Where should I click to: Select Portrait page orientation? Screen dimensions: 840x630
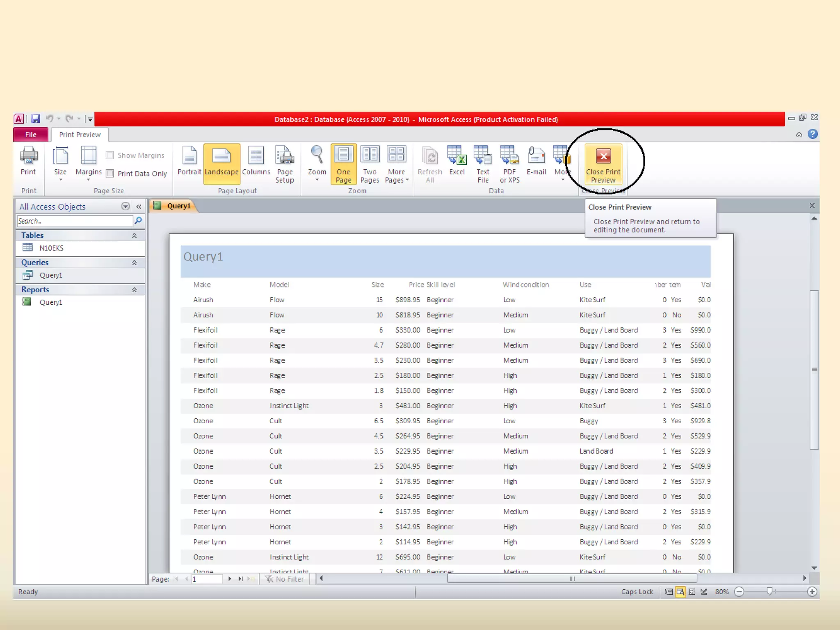(189, 160)
